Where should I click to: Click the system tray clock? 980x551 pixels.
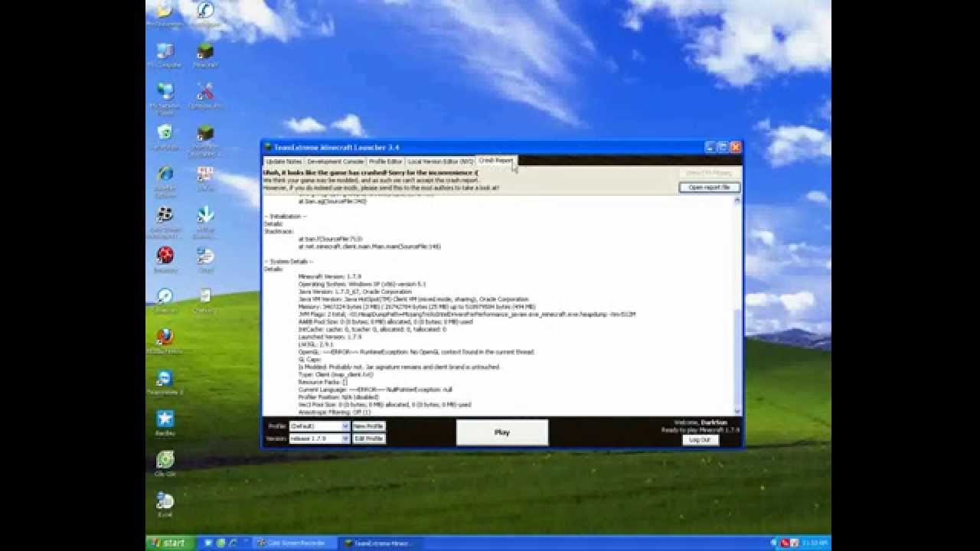815,543
